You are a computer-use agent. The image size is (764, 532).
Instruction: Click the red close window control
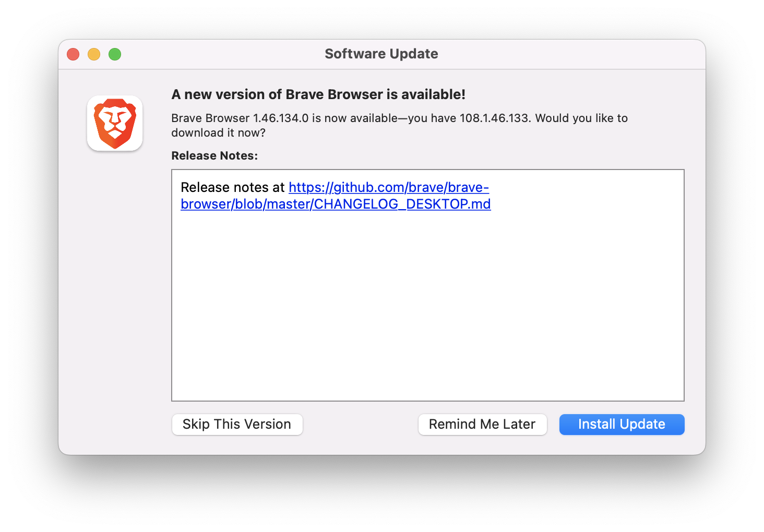point(73,54)
